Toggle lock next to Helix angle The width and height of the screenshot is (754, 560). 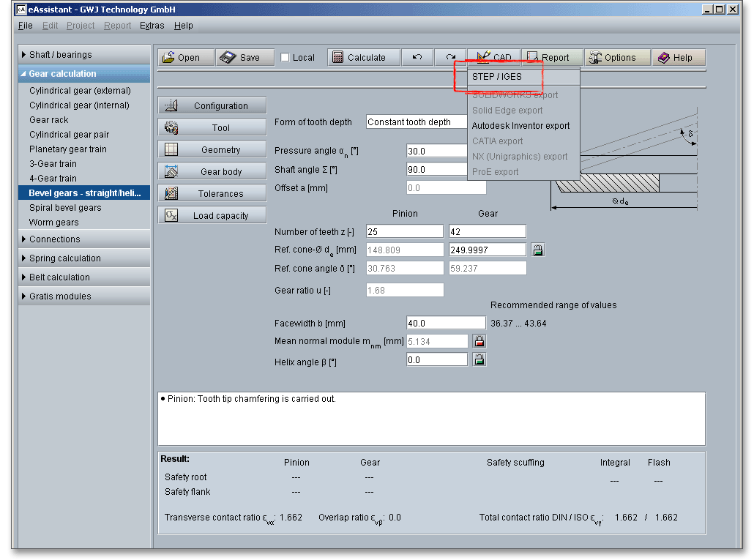click(479, 359)
